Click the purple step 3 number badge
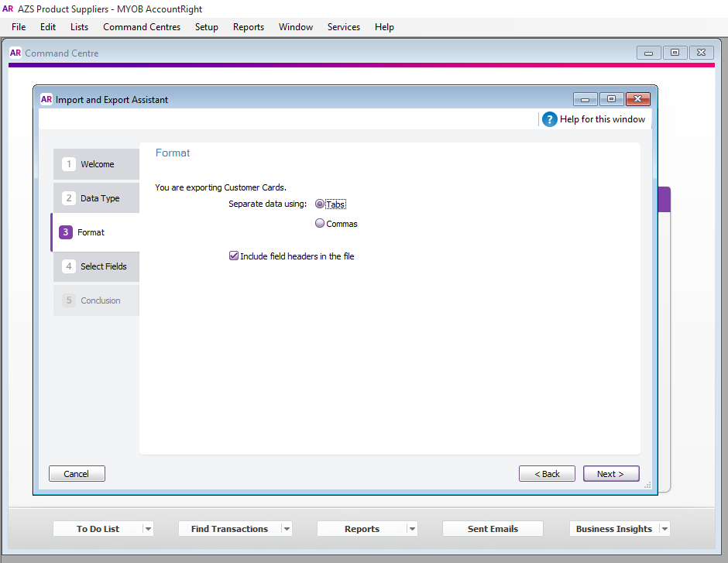 coord(66,232)
